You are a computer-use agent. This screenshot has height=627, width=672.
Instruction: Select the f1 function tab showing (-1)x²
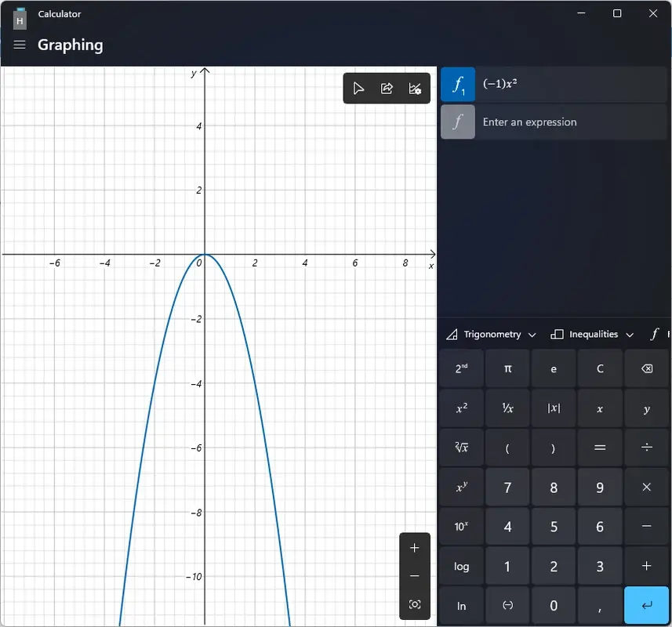[457, 84]
